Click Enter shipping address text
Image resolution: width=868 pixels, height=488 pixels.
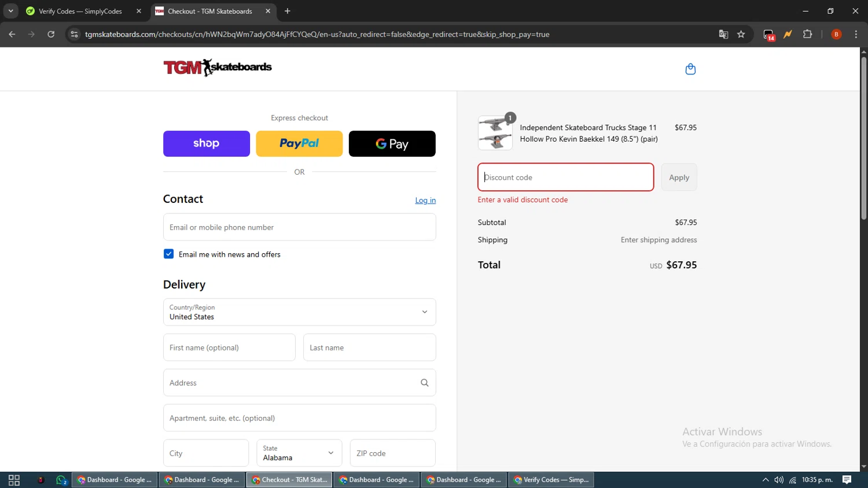pyautogui.click(x=659, y=240)
